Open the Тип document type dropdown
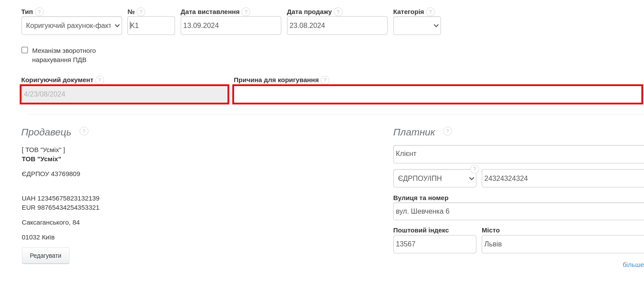Image resolution: width=644 pixels, height=284 pixels. click(x=72, y=25)
